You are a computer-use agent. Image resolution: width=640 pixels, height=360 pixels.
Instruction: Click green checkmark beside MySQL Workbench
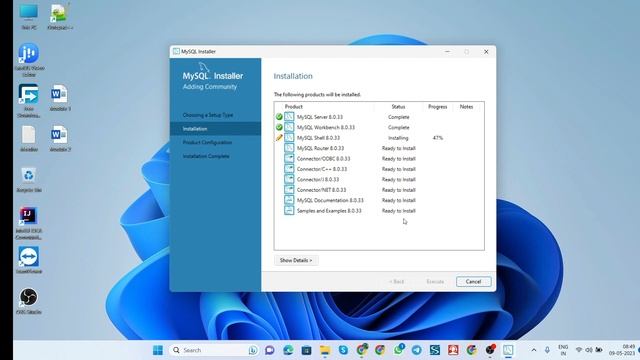[x=279, y=127]
